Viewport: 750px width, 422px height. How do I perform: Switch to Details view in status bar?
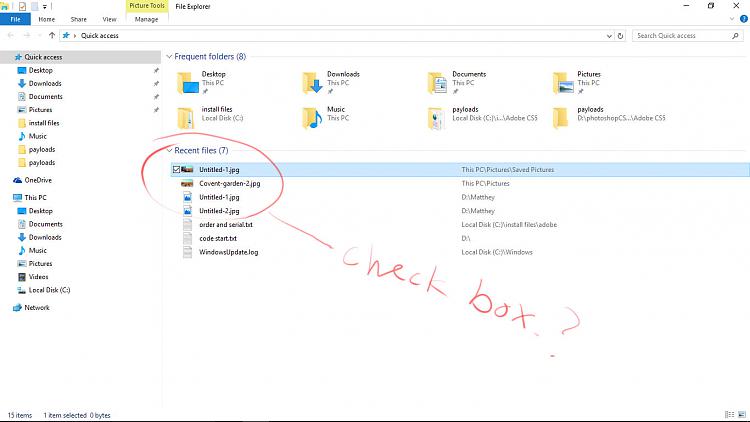click(x=729, y=415)
